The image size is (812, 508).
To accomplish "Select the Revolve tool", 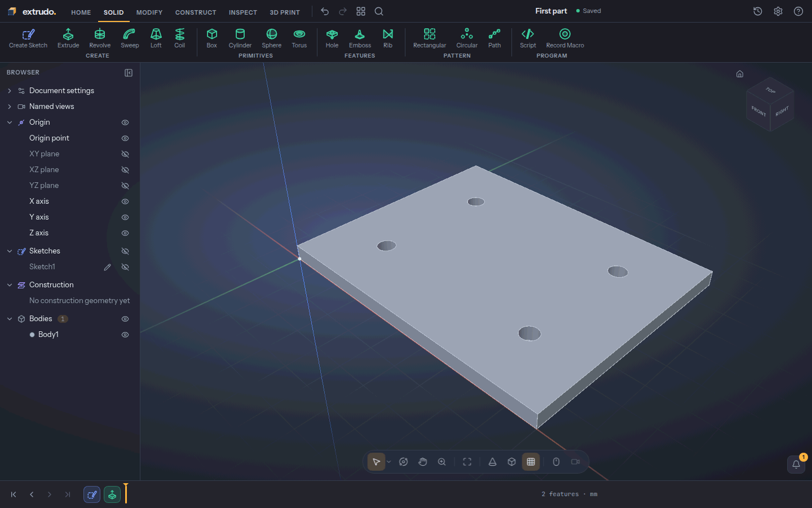I will 100,38.
